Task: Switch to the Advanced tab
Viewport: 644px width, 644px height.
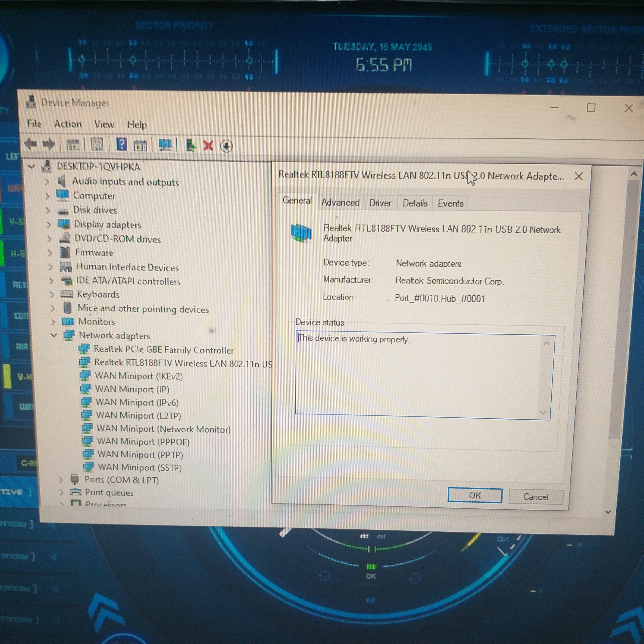Action: [340, 203]
